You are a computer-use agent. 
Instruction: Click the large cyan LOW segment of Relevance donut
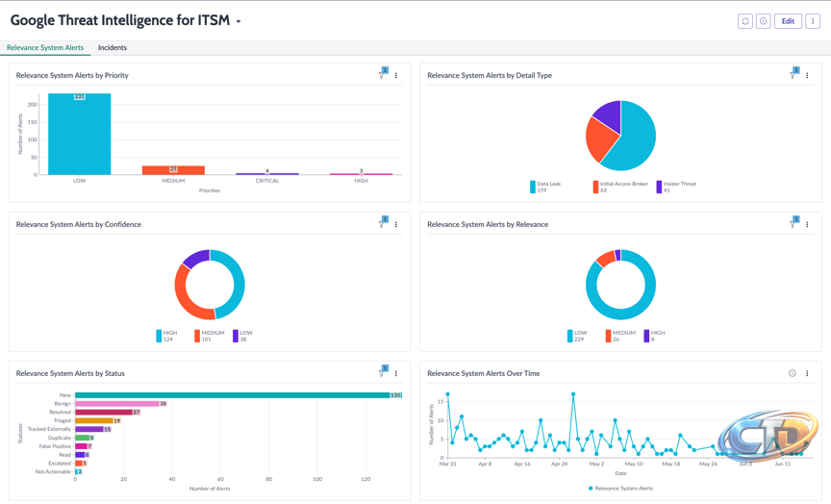coord(621,315)
